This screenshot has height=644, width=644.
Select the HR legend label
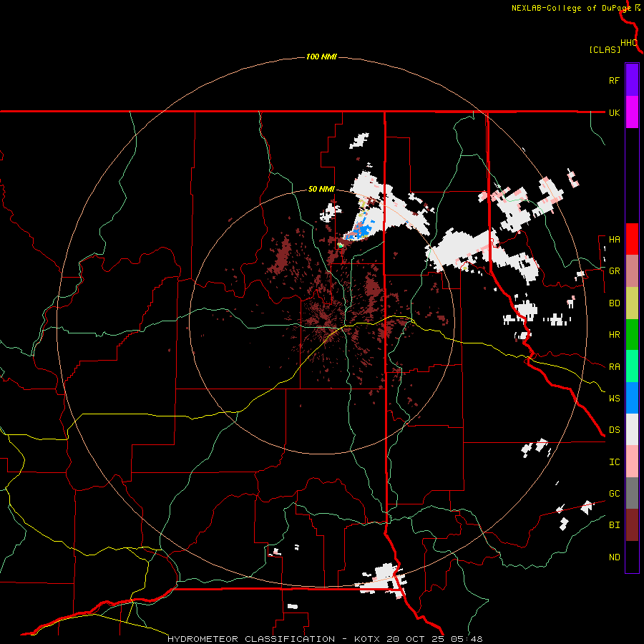point(614,335)
